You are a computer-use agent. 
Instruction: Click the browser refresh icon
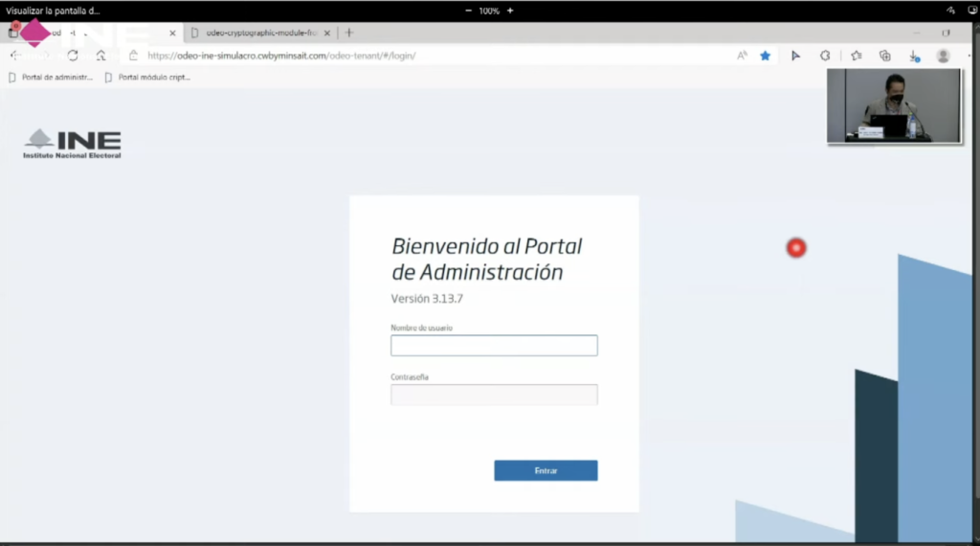coord(73,56)
